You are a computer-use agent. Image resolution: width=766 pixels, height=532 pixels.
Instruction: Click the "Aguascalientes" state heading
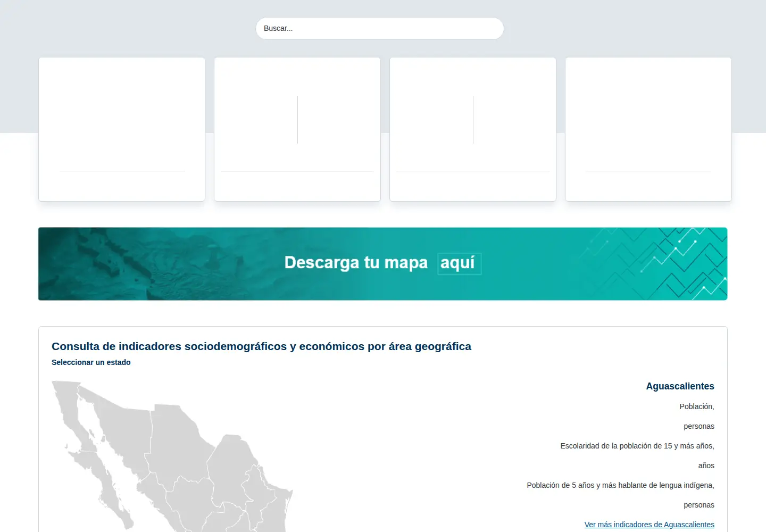680,386
